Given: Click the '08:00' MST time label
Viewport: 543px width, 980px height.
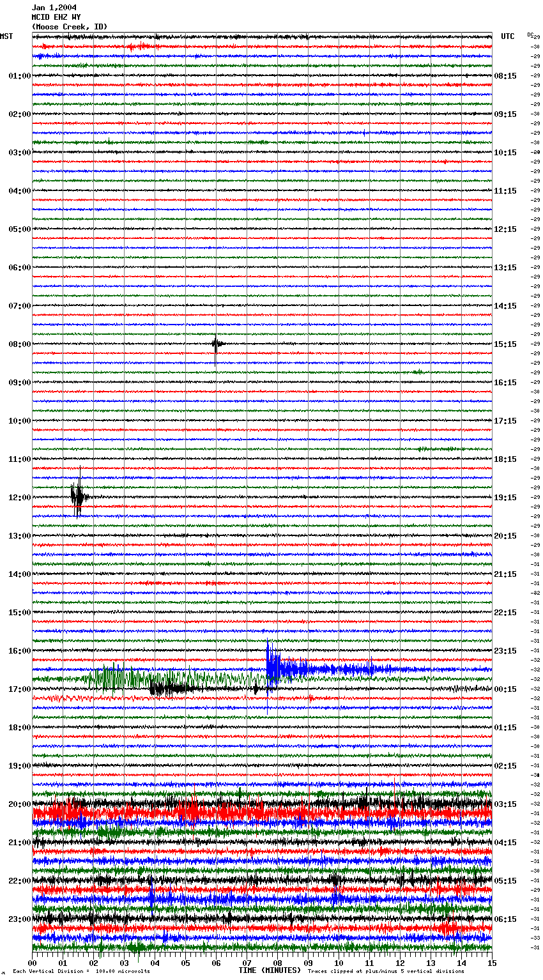Looking at the screenshot, I should [x=20, y=344].
